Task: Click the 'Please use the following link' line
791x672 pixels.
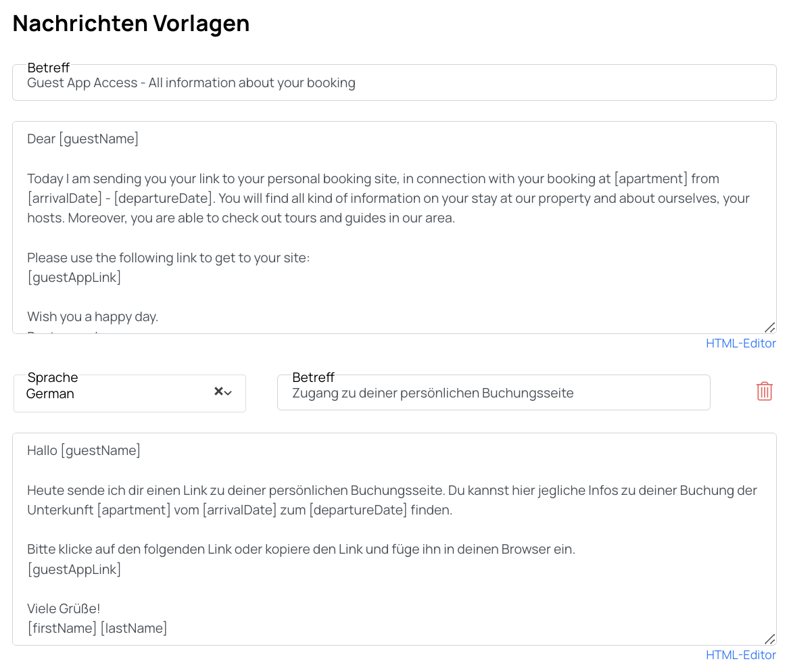Action: 168,258
